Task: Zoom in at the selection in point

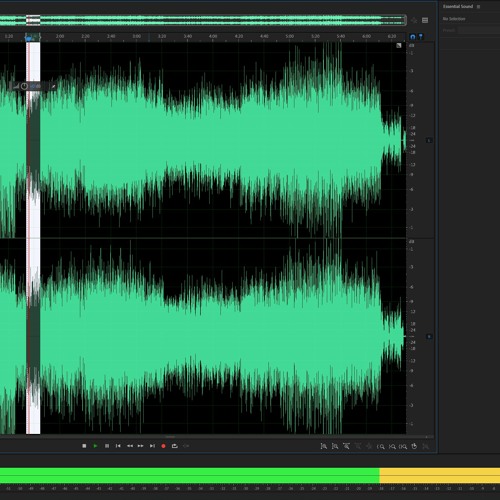Action: click(x=381, y=446)
